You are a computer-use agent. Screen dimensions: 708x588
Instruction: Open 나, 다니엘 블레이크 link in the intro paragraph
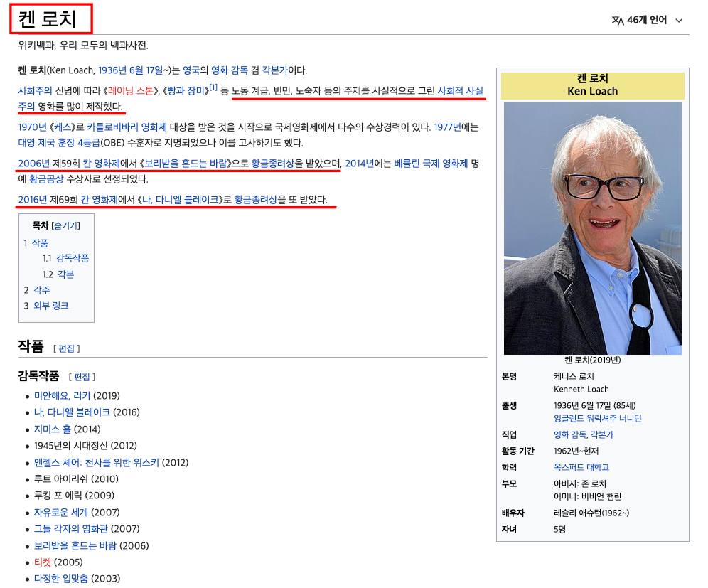(180, 199)
